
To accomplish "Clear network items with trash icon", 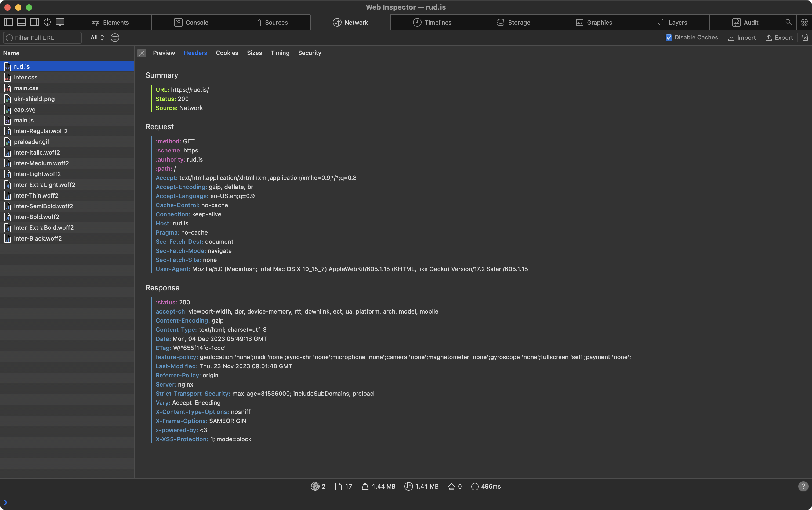I will [805, 37].
